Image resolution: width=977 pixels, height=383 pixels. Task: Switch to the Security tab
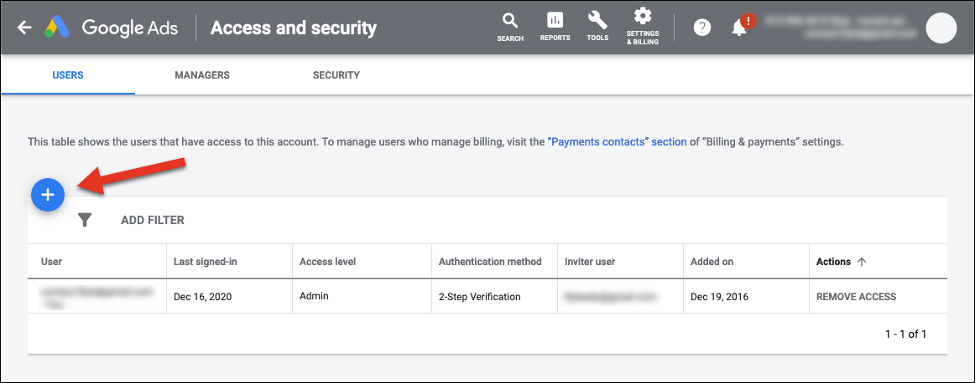(x=336, y=75)
